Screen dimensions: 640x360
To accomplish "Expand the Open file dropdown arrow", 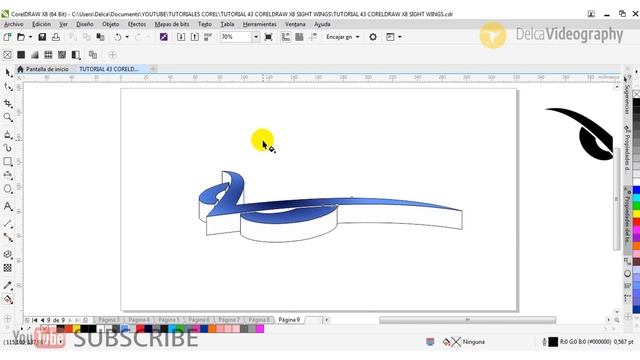I will pos(30,37).
